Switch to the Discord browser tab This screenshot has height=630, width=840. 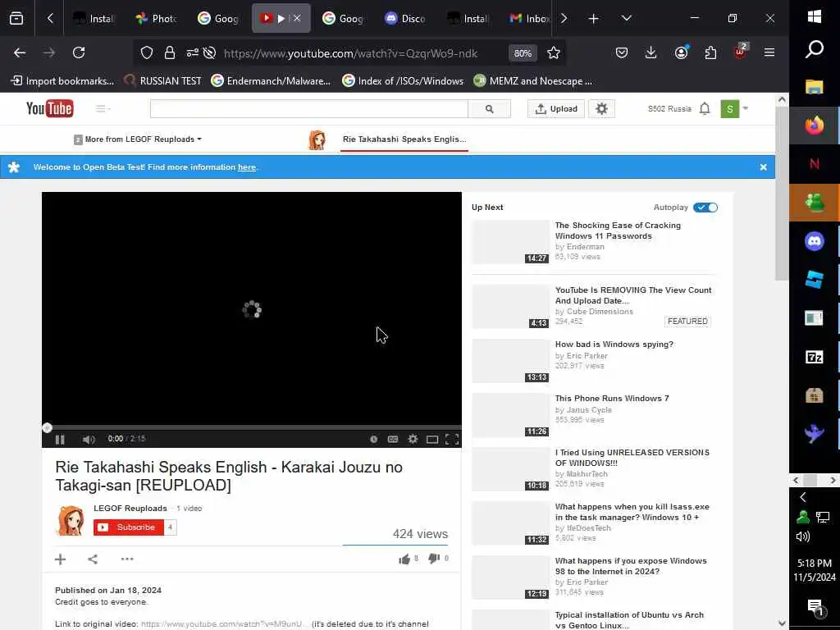click(x=405, y=18)
